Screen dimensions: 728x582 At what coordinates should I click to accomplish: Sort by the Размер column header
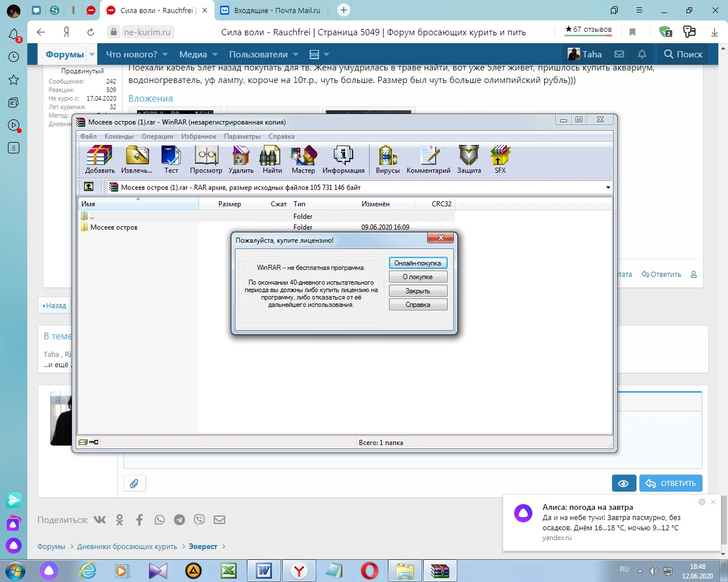point(222,203)
